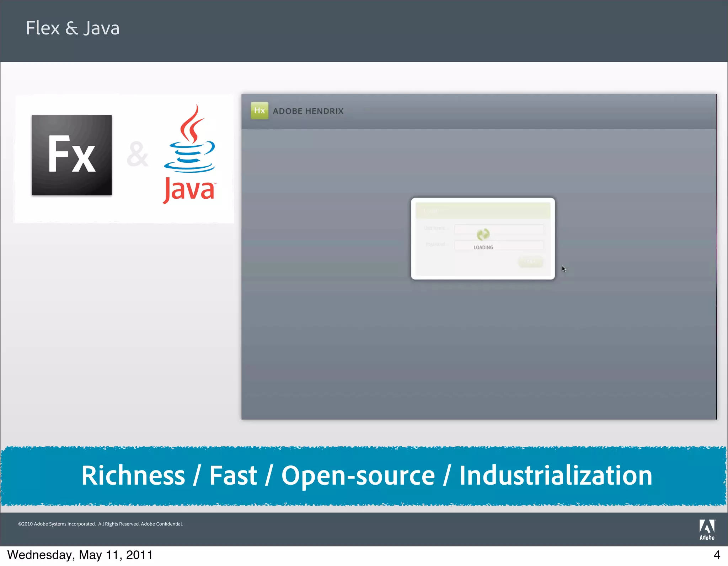Viewport: 728px width, 566px height.
Task: Click the Wednesday, May 11, 2011 date
Action: point(80,555)
